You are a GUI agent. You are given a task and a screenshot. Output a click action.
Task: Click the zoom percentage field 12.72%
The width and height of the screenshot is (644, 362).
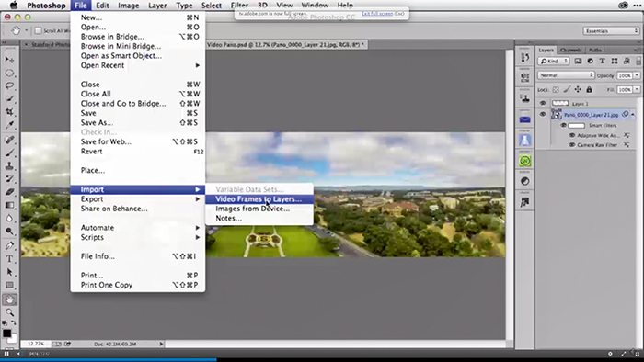(x=36, y=344)
